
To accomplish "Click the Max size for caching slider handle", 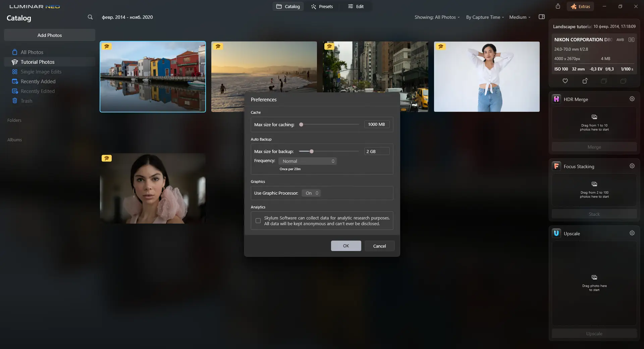I will tap(301, 124).
